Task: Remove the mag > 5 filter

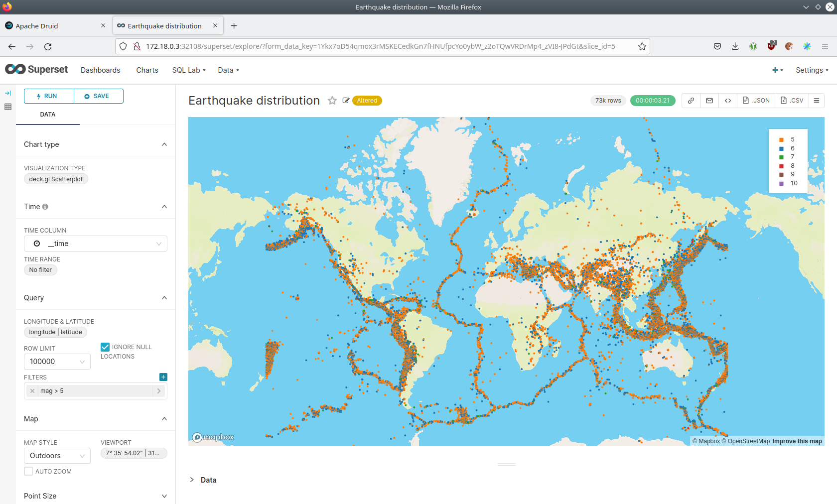Action: [32, 391]
